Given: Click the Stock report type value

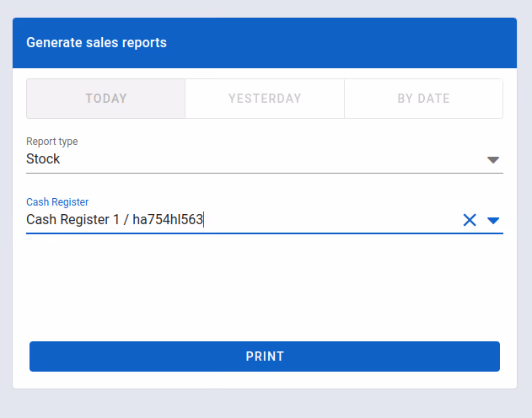Looking at the screenshot, I should point(43,158).
